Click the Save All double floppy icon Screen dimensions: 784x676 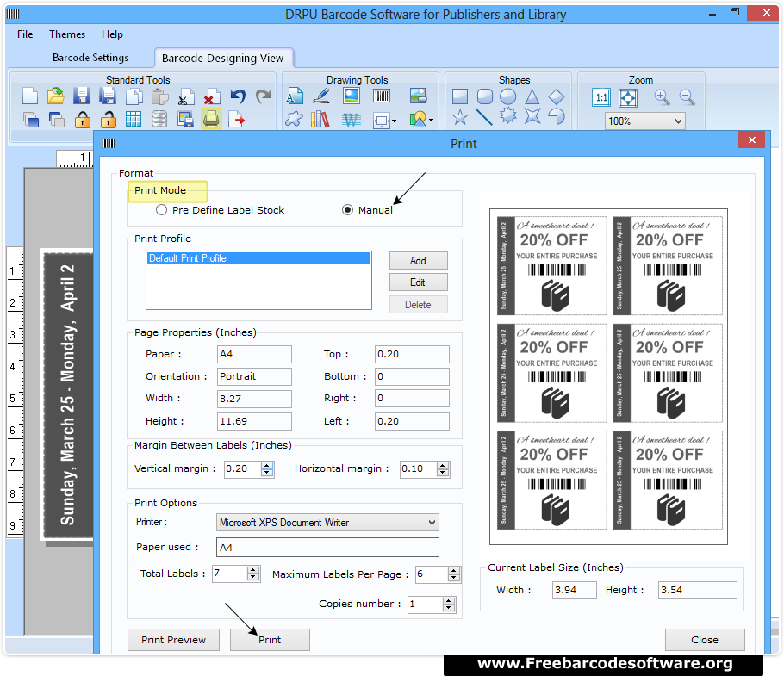[x=108, y=96]
